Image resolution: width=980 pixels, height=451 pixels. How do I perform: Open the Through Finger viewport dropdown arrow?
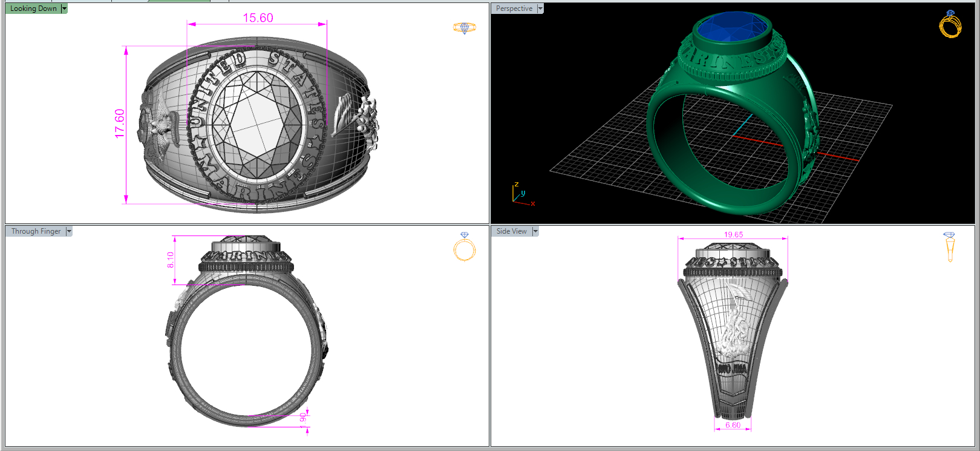pos(69,231)
